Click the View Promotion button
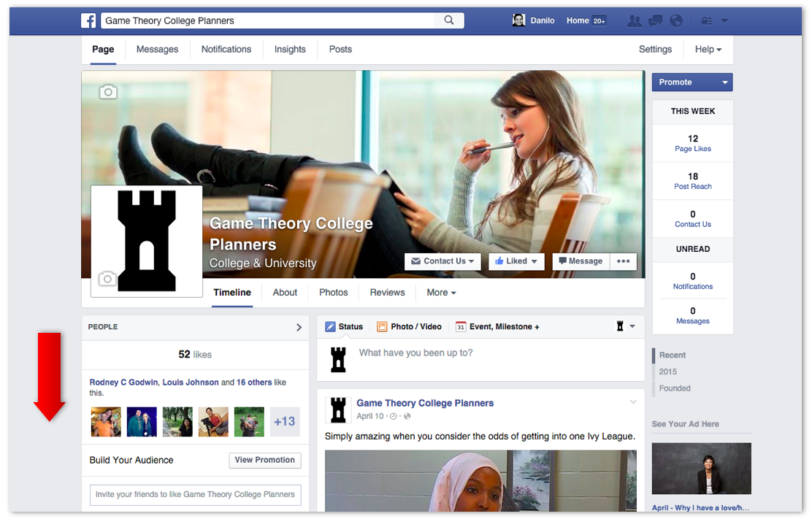 coord(264,460)
